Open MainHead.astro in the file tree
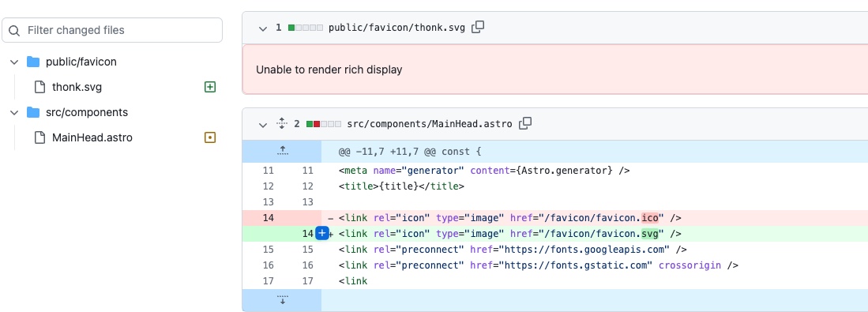This screenshot has width=868, height=312. 92,137
